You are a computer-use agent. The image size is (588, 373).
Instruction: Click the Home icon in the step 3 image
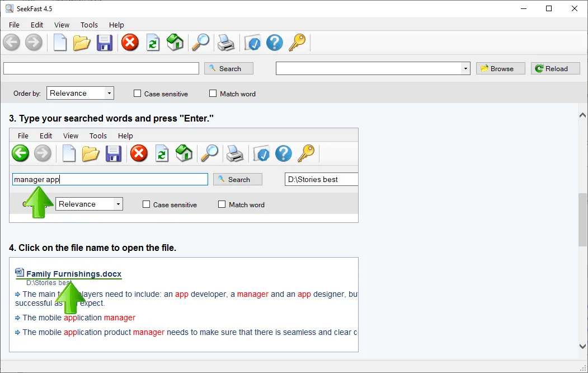(x=184, y=153)
